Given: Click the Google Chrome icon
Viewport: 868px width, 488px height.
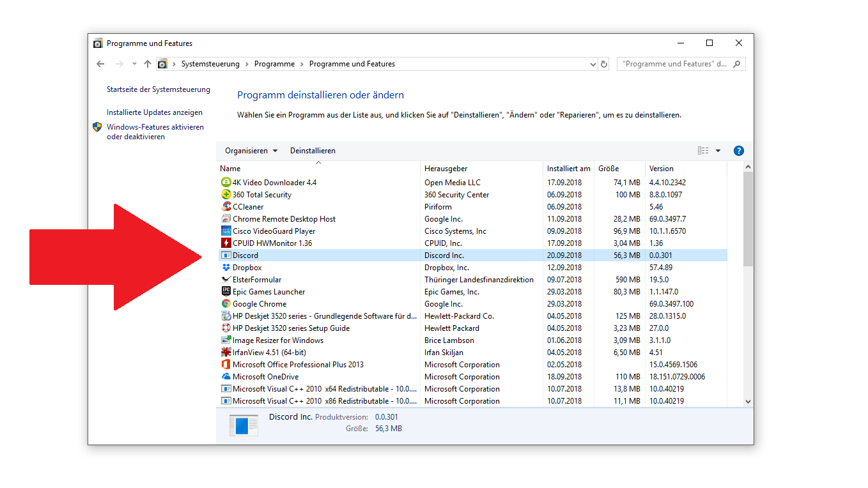Looking at the screenshot, I should [x=226, y=304].
